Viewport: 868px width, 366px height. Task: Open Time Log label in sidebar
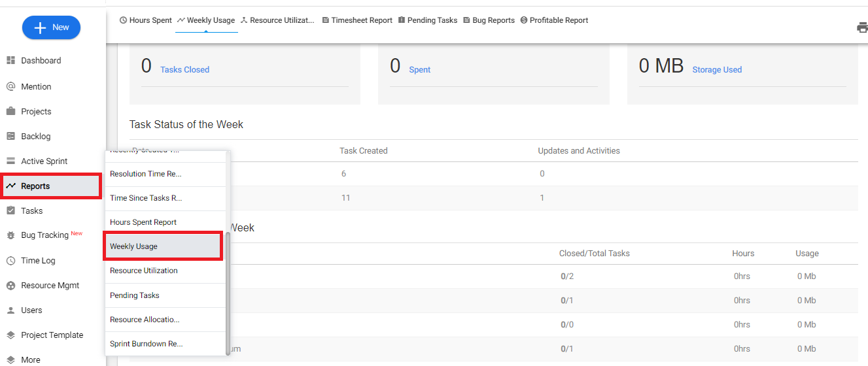(x=38, y=260)
